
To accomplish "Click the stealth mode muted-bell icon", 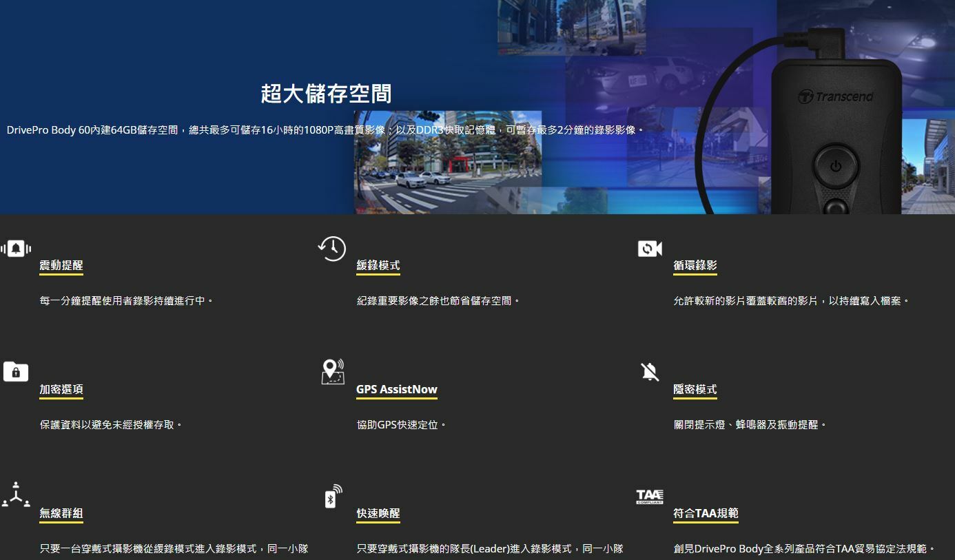I will click(650, 372).
